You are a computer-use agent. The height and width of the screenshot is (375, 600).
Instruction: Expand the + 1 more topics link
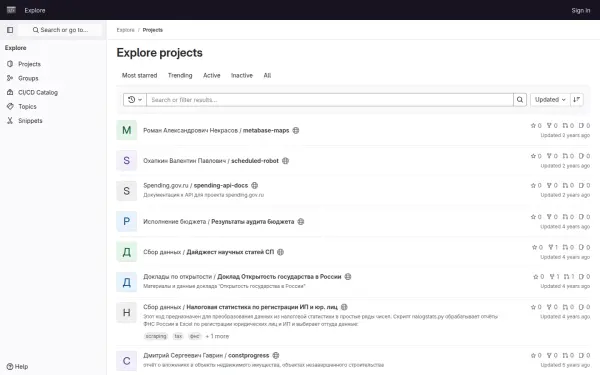217,336
